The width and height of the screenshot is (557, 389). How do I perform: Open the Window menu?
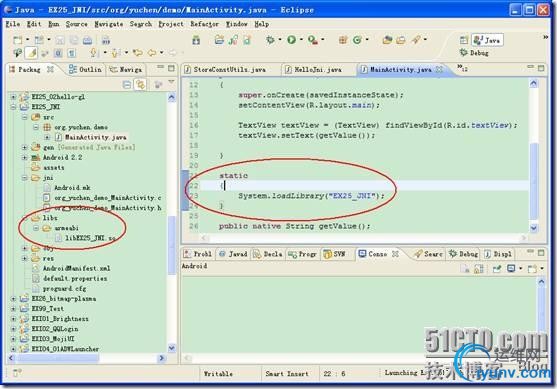[x=237, y=24]
